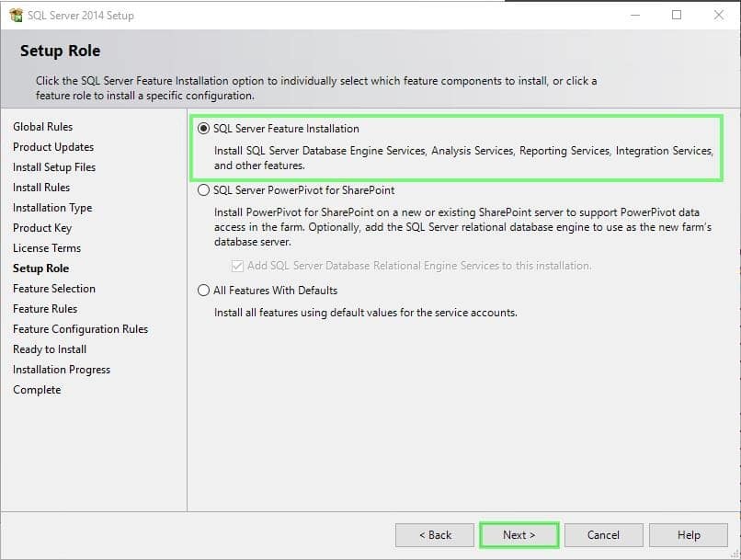Click 'Install PowerPivot for SharePoint' description text

[x=463, y=227]
